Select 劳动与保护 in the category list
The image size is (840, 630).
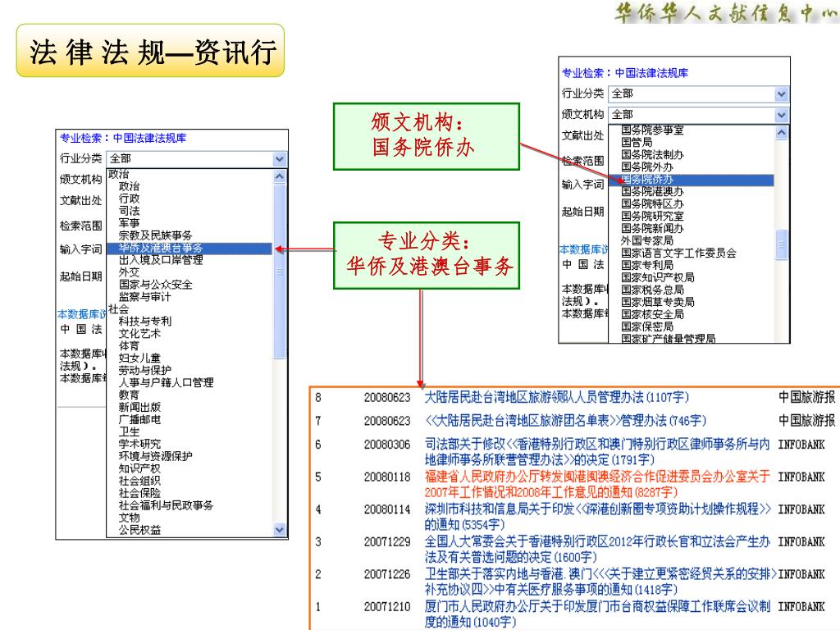point(144,371)
